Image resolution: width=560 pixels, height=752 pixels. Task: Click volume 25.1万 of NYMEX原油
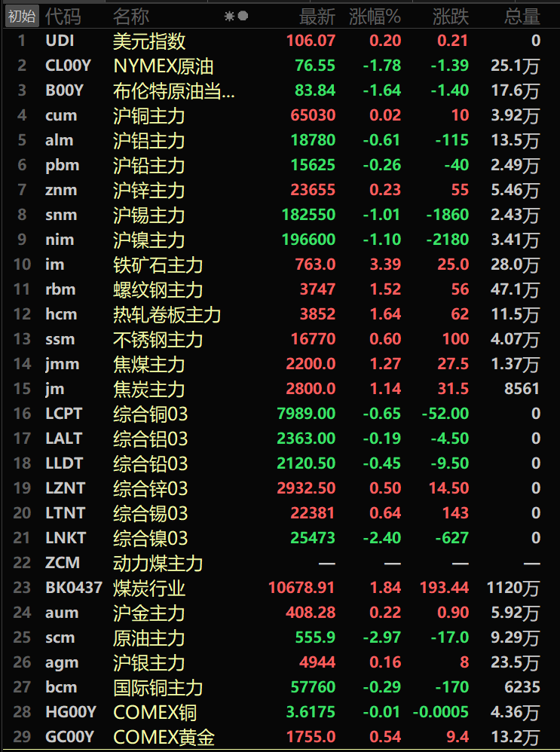[516, 66]
